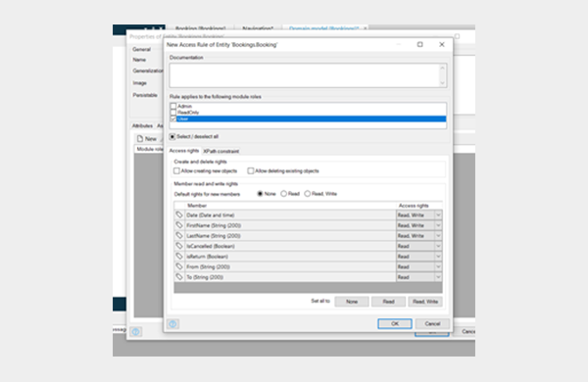Click the tag icon of the FirstName row

pyautogui.click(x=179, y=225)
